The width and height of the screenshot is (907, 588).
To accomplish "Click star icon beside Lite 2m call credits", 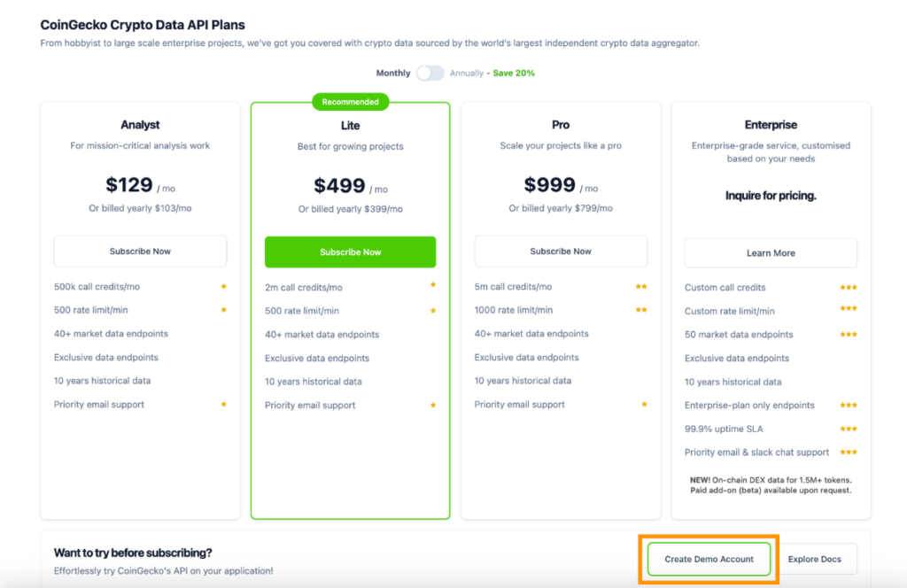I will 433,285.
